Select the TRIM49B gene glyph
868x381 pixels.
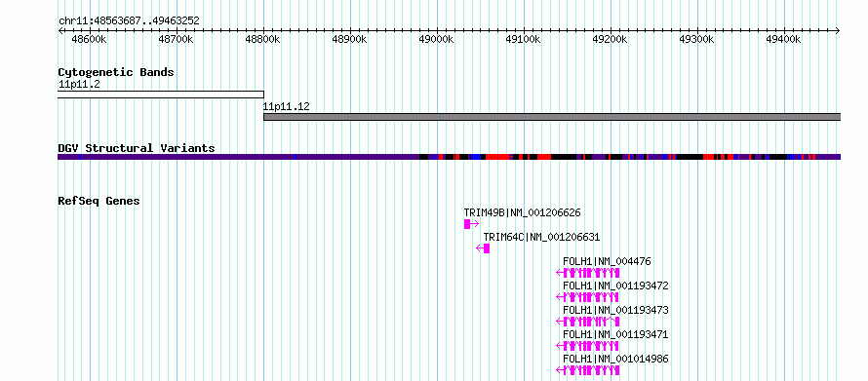[471, 224]
